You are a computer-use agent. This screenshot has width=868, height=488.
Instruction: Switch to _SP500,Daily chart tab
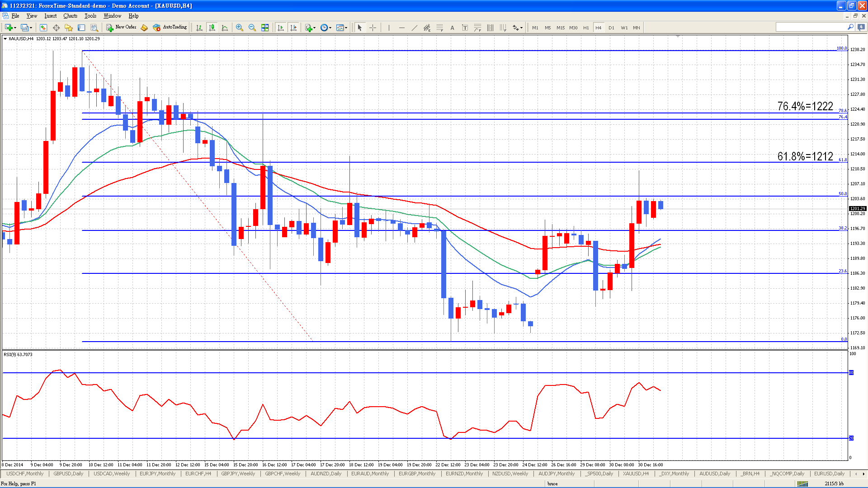click(x=599, y=474)
